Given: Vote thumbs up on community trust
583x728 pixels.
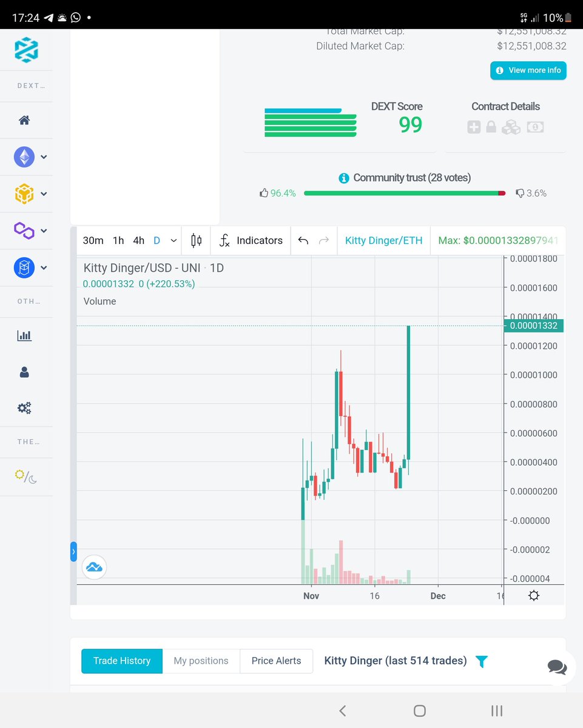Looking at the screenshot, I should point(264,193).
